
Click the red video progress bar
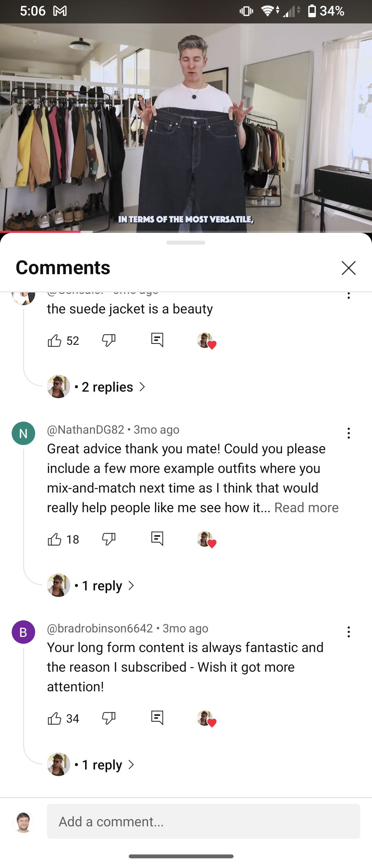[x=40, y=231]
